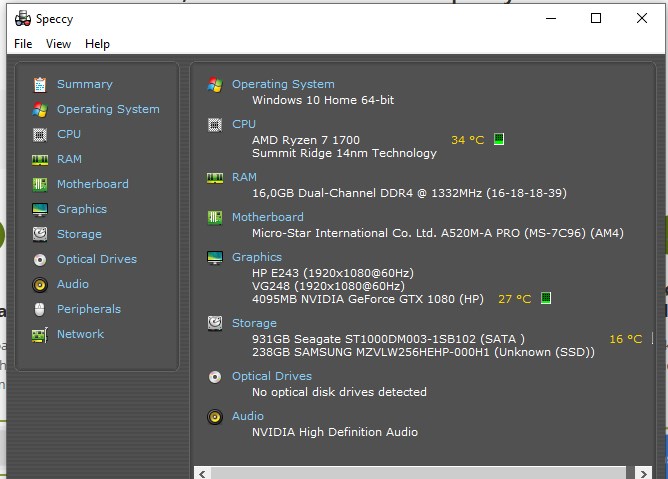Click the VG248 monitor line

(328, 286)
